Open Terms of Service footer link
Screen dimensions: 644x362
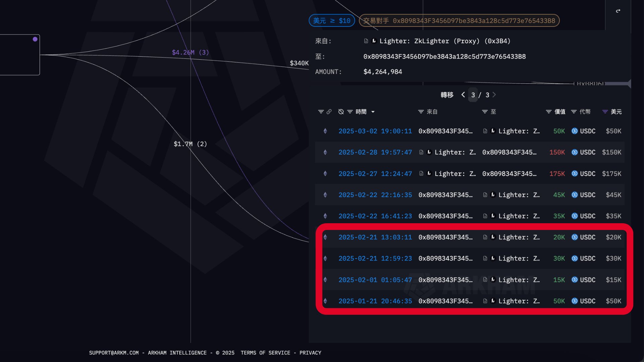click(x=265, y=353)
